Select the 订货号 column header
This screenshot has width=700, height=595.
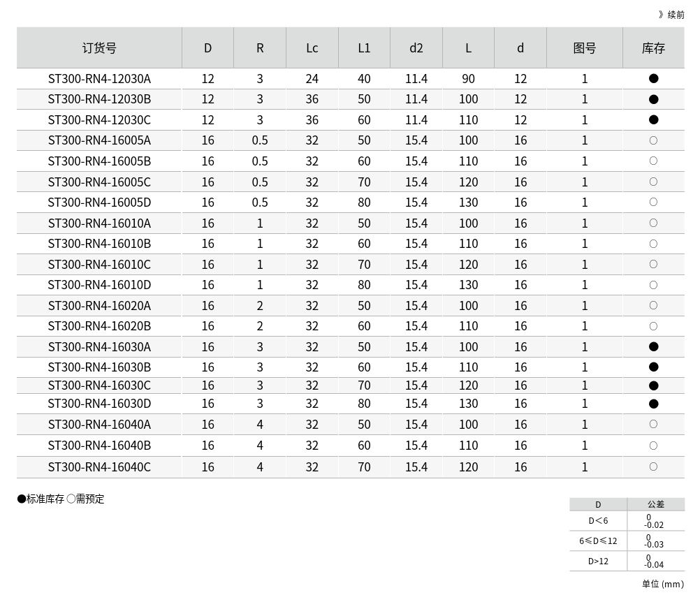click(x=99, y=48)
